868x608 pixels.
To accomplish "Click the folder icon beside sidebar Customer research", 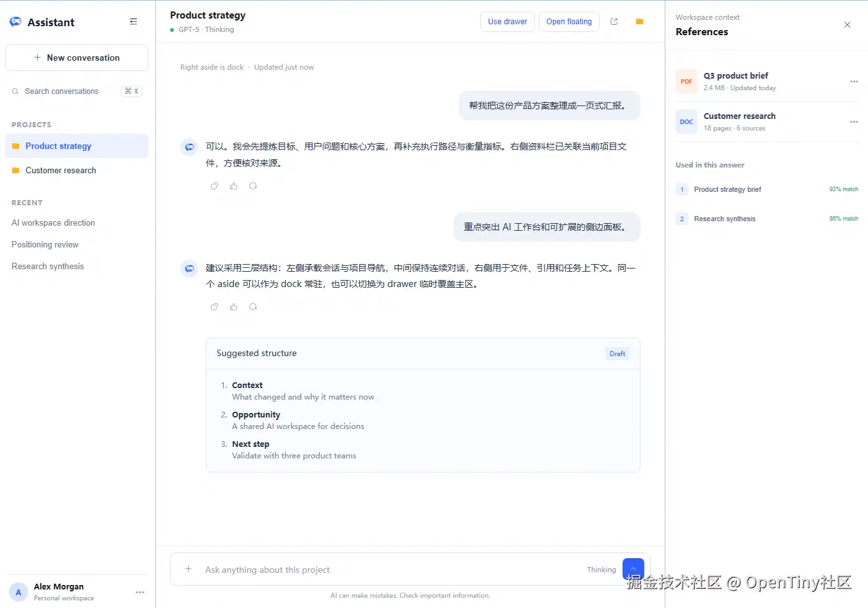I will coord(16,170).
